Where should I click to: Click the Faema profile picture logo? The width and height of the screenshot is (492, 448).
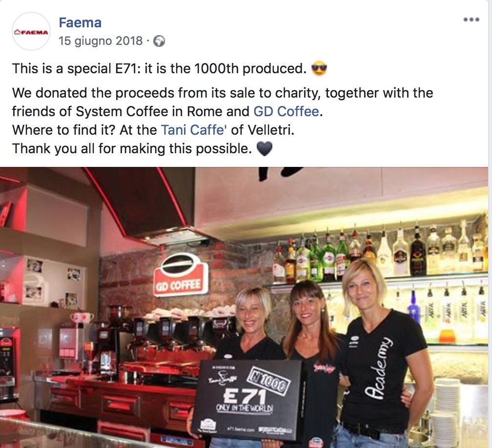pyautogui.click(x=31, y=31)
